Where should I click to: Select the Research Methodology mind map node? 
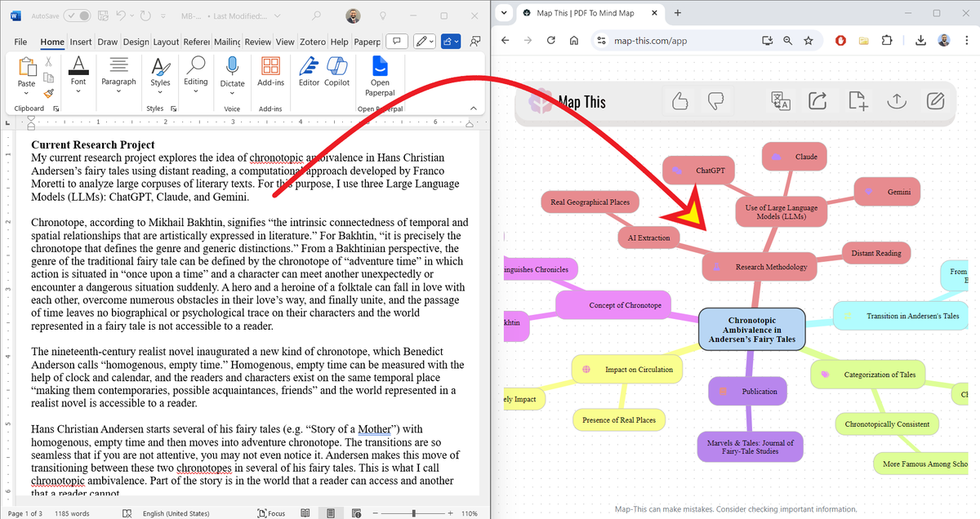[x=759, y=267]
